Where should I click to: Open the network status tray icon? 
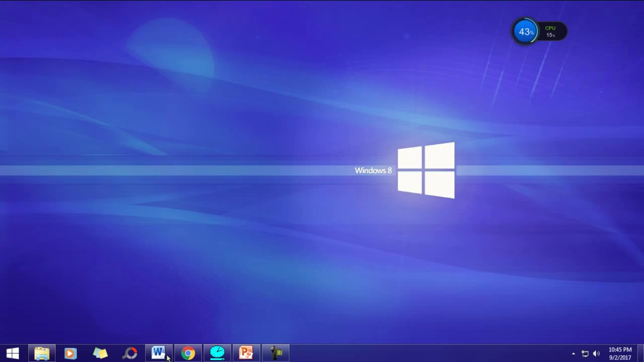(585, 354)
